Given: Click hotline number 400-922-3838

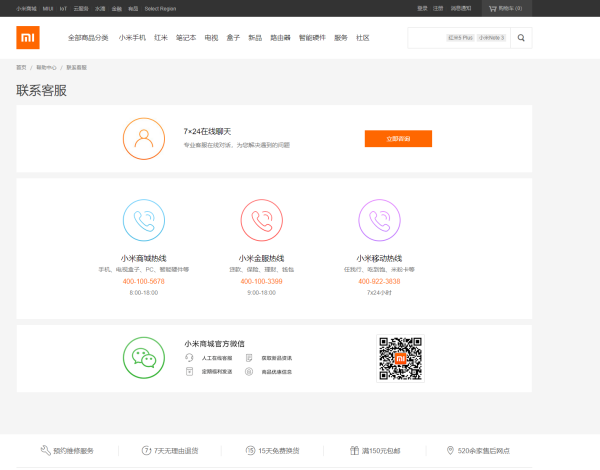Looking at the screenshot, I should tap(379, 281).
